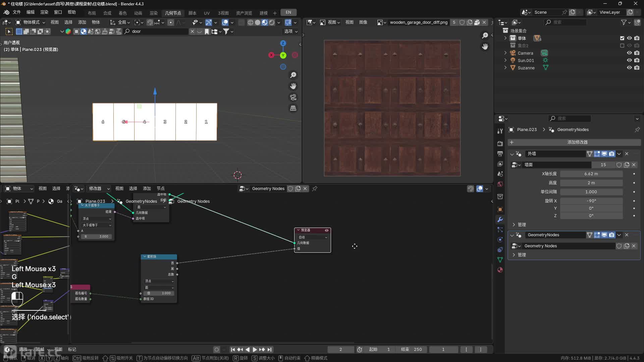Toggle visibility eye for Camera in outliner
Viewport: 644px width, 362px height.
[x=629, y=53]
